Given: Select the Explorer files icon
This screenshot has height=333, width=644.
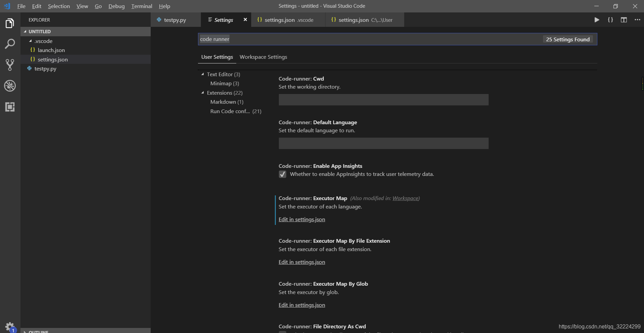Looking at the screenshot, I should [x=10, y=23].
